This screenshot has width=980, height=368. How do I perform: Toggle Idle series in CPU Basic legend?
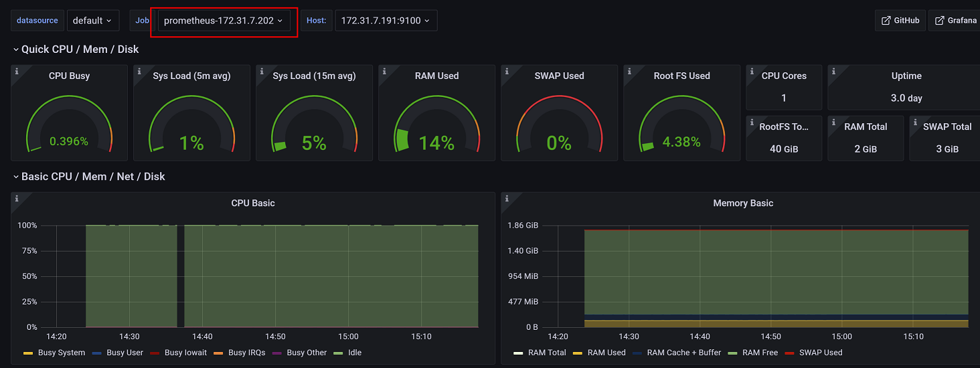(x=354, y=353)
